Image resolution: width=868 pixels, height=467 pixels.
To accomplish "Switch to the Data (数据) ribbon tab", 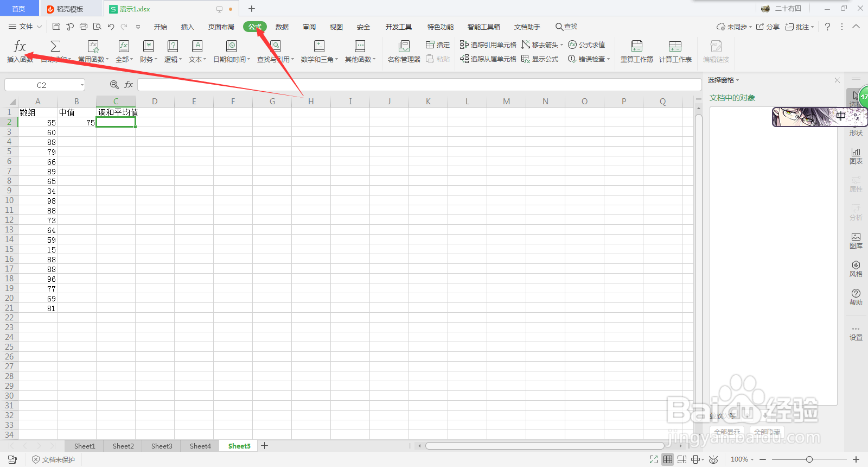I will click(x=282, y=27).
